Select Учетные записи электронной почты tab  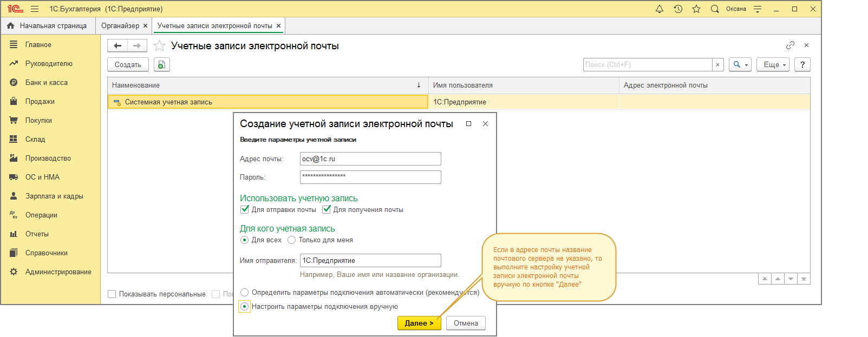(x=214, y=25)
